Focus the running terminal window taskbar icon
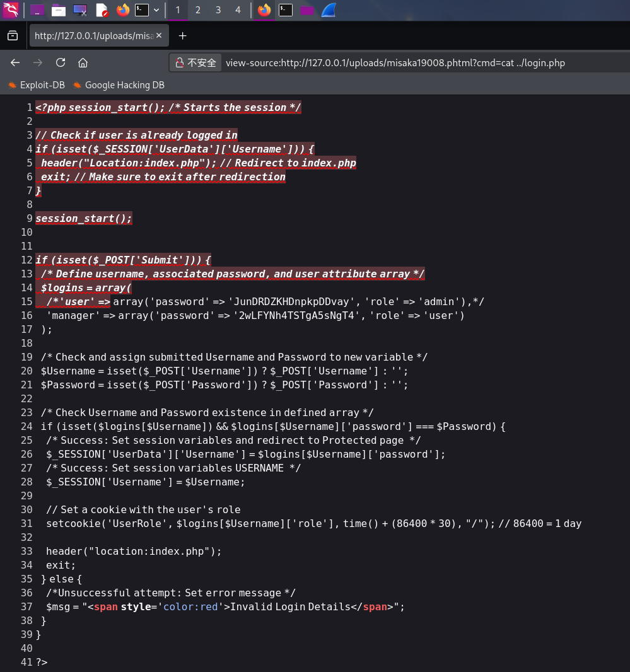This screenshot has height=672, width=630. pos(286,10)
